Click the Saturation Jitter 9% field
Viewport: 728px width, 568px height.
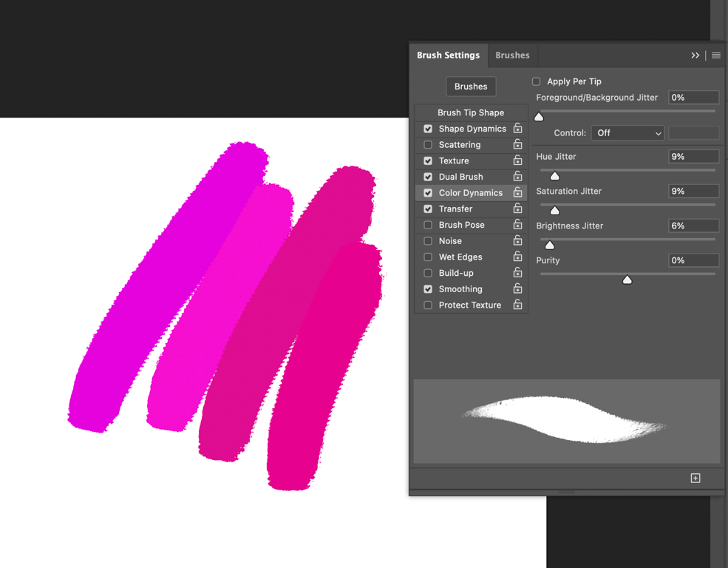[x=694, y=191]
